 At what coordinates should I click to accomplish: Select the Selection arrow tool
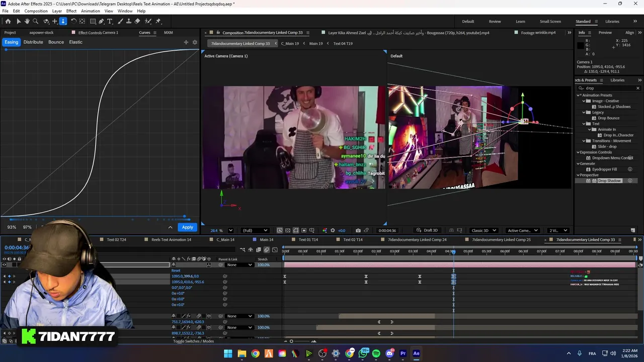(x=19, y=21)
